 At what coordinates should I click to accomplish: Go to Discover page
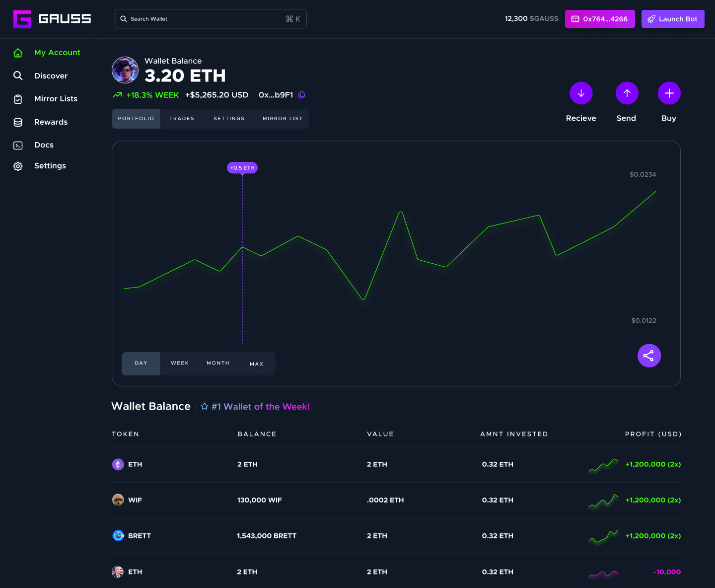51,76
